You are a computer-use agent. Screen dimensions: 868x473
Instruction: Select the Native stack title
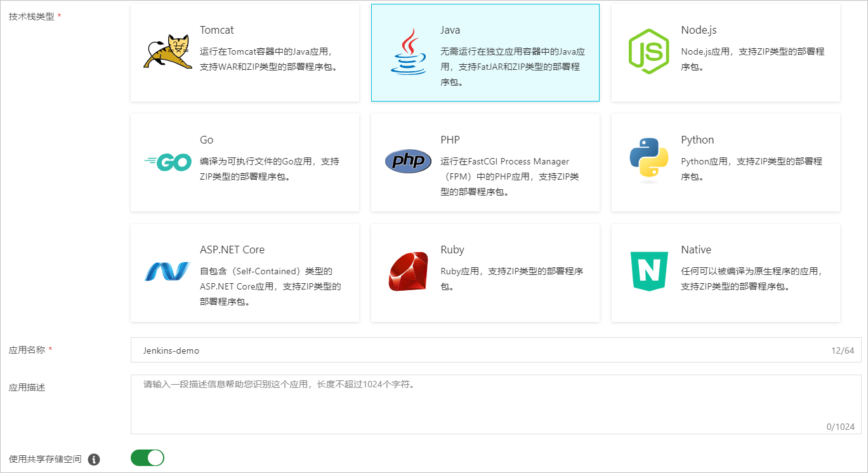click(x=696, y=250)
